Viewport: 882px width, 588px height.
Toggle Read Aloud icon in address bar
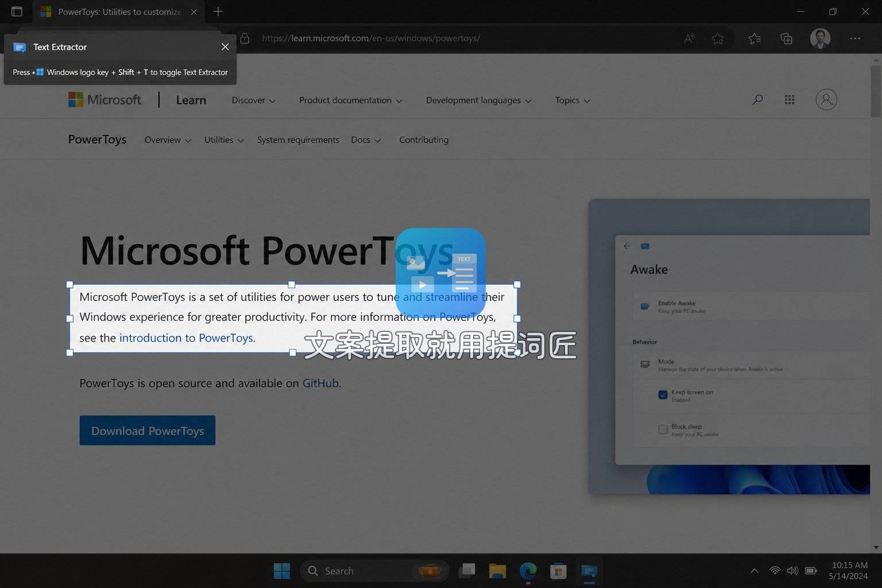pos(690,38)
